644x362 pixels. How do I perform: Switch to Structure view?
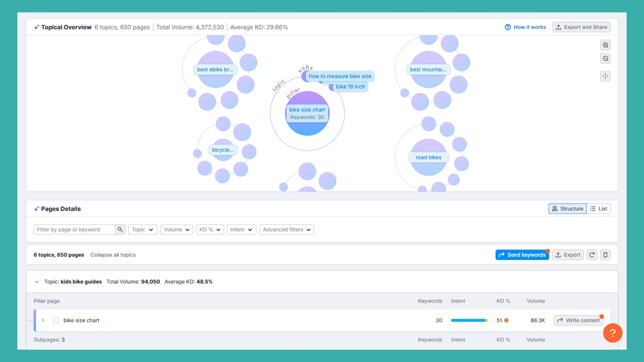(568, 208)
